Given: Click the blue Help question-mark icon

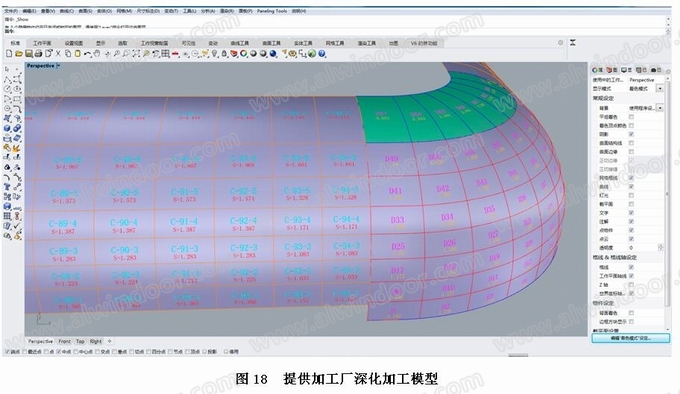Looking at the screenshot, I should pos(322,54).
